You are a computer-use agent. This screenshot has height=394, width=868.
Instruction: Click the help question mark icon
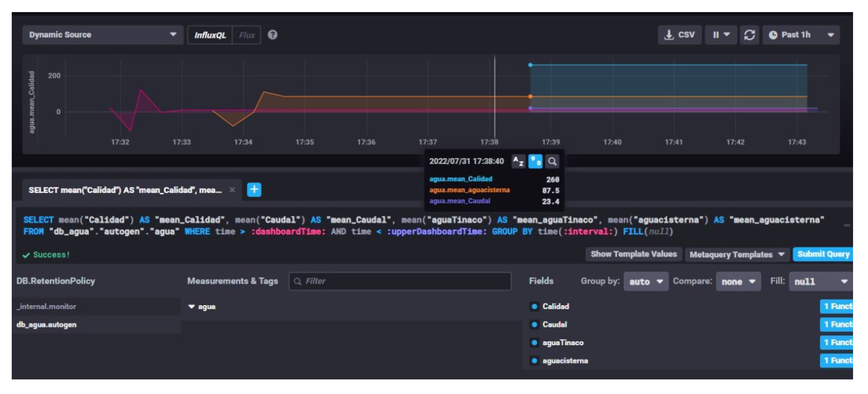click(x=272, y=35)
